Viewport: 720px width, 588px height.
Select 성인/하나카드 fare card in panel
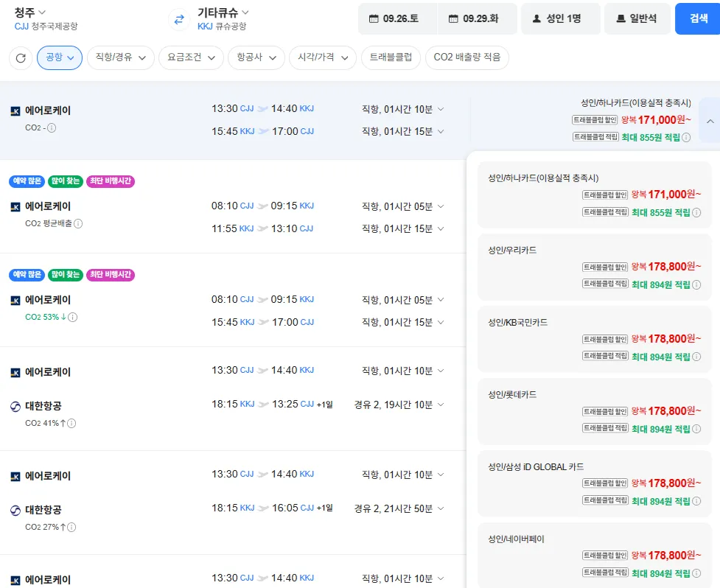coord(594,195)
